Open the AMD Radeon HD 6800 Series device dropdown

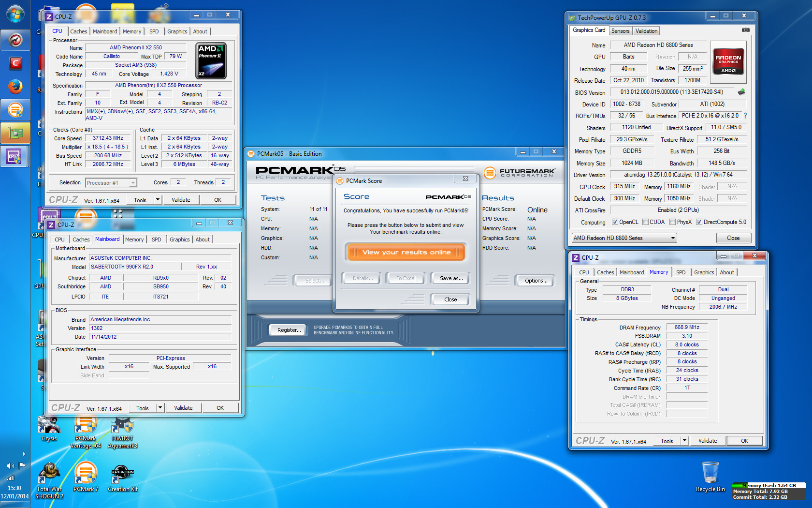(624, 238)
